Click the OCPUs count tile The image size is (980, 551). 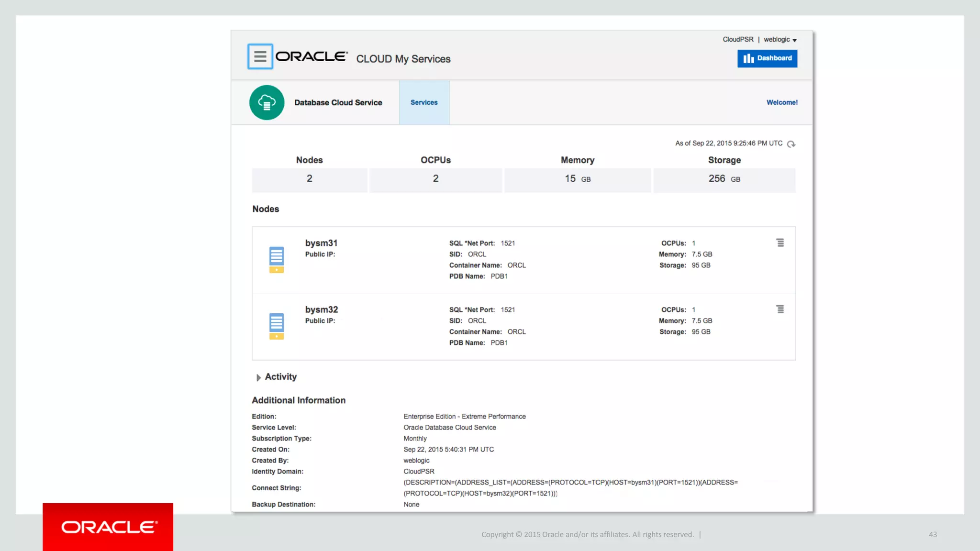(x=435, y=180)
